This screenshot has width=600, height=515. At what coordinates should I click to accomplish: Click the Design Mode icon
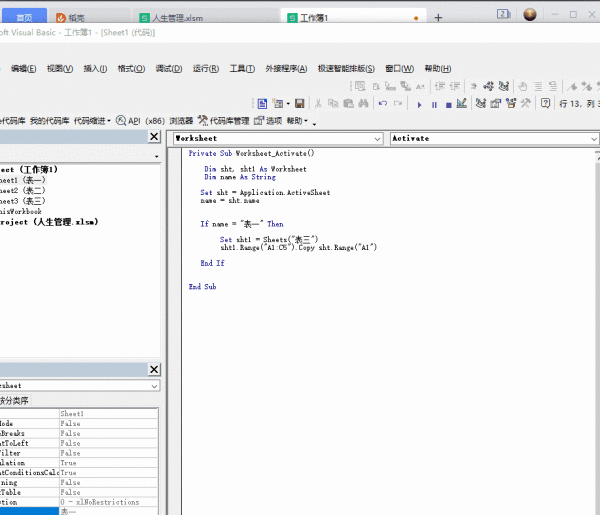point(461,103)
